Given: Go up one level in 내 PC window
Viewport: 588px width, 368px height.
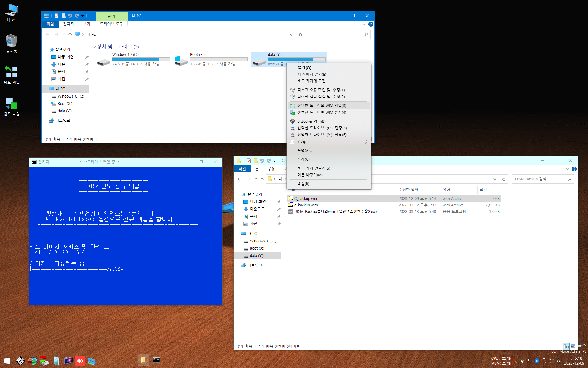Looking at the screenshot, I should (70, 34).
